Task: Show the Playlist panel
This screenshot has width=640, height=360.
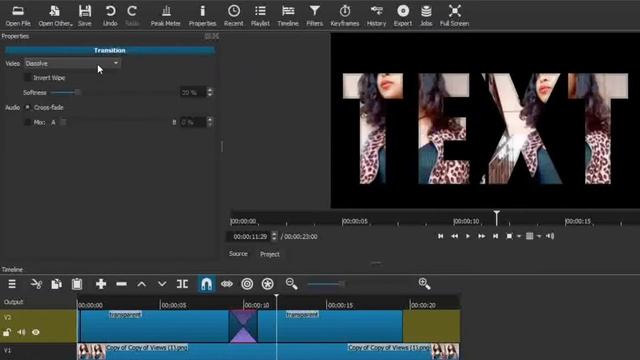Action: coord(260,16)
